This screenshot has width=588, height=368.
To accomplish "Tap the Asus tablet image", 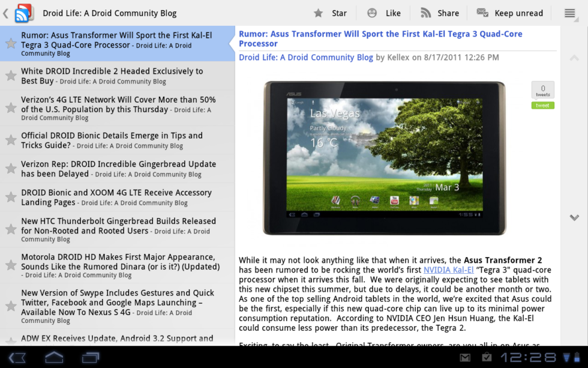I will [x=384, y=157].
